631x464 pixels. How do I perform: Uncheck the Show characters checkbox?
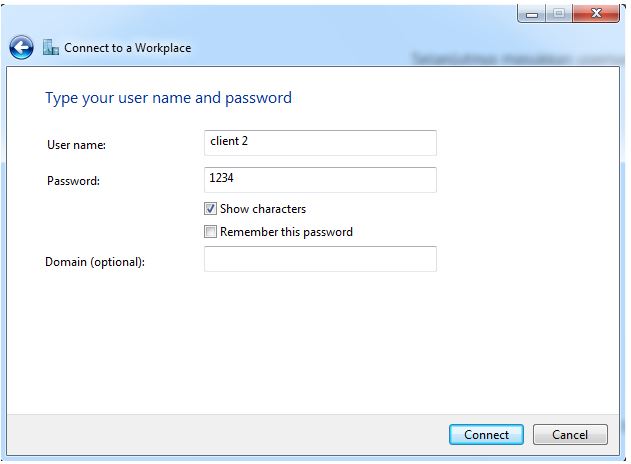210,209
